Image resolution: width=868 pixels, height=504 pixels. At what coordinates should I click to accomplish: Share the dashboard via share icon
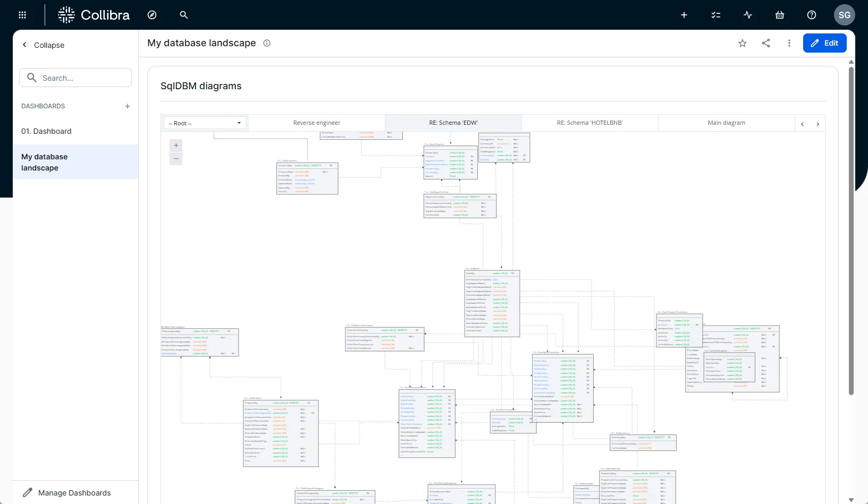(x=766, y=44)
